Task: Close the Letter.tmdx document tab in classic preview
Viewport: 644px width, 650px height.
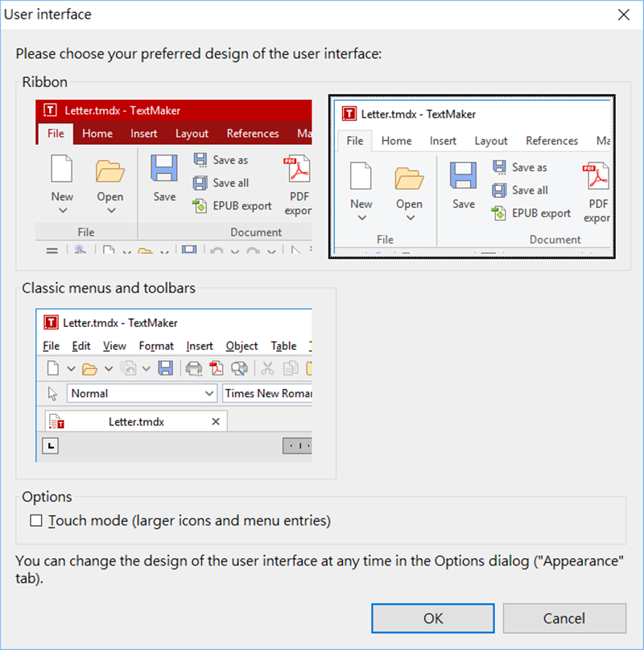Action: click(x=216, y=421)
